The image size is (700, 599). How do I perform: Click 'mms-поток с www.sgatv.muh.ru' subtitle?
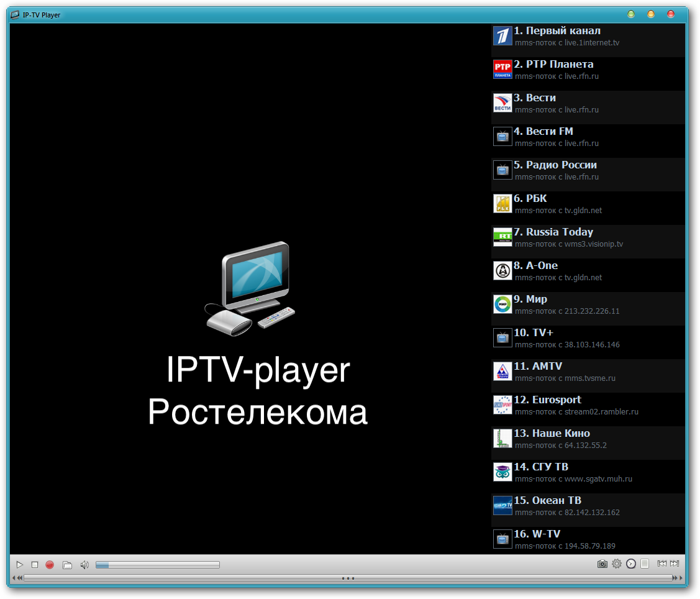[x=574, y=479]
